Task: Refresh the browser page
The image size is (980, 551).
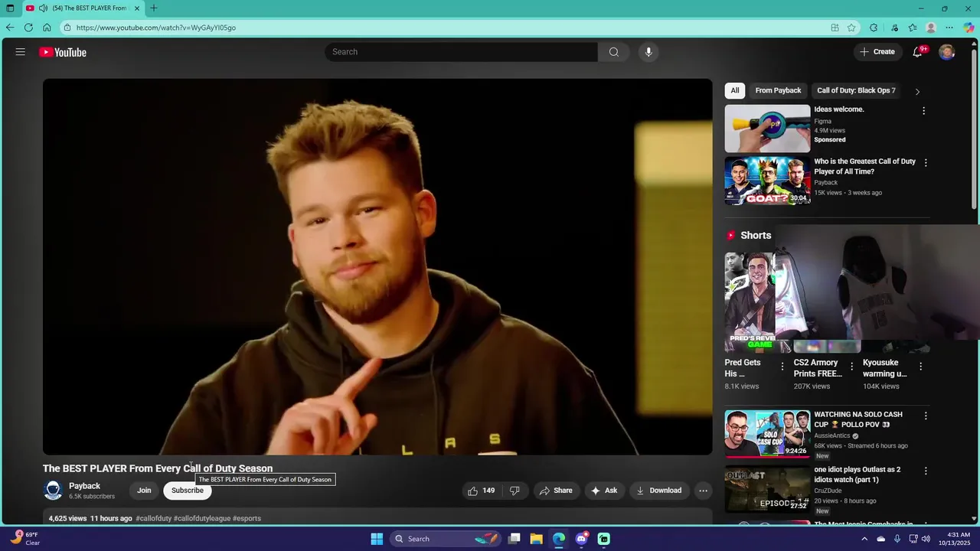Action: tap(28, 28)
